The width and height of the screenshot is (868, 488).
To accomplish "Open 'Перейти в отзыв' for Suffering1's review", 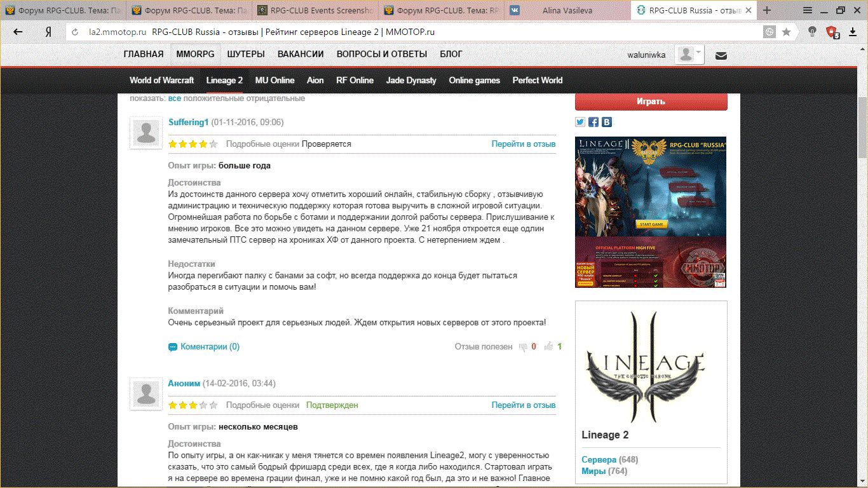I will click(524, 144).
